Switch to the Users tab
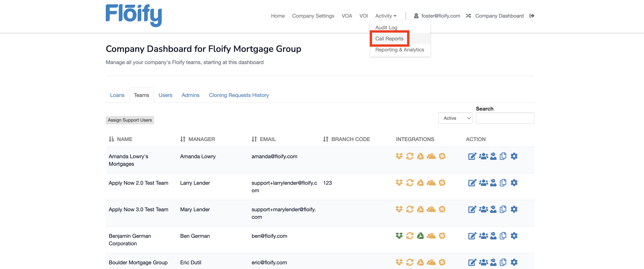This screenshot has height=269, width=644. coord(165,95)
